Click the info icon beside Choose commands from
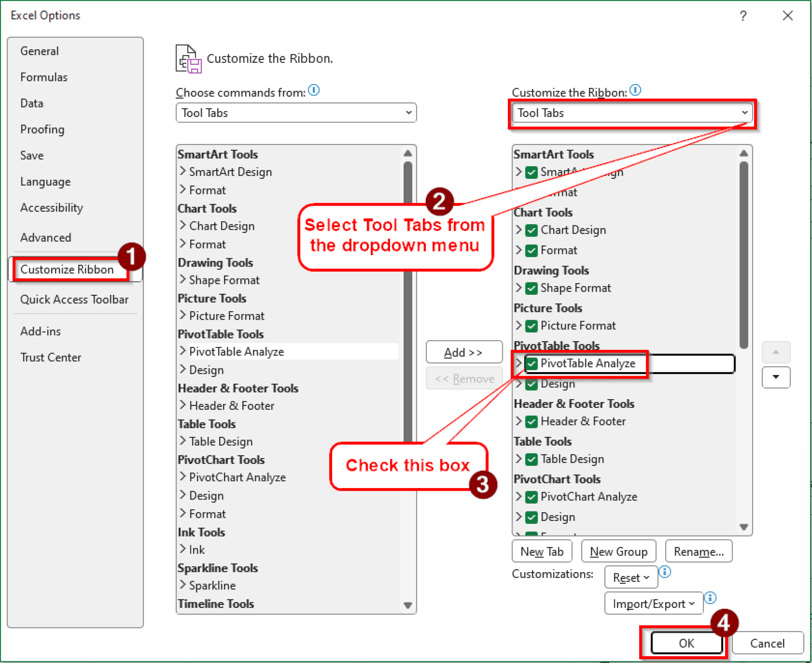The width and height of the screenshot is (812, 663). (314, 90)
